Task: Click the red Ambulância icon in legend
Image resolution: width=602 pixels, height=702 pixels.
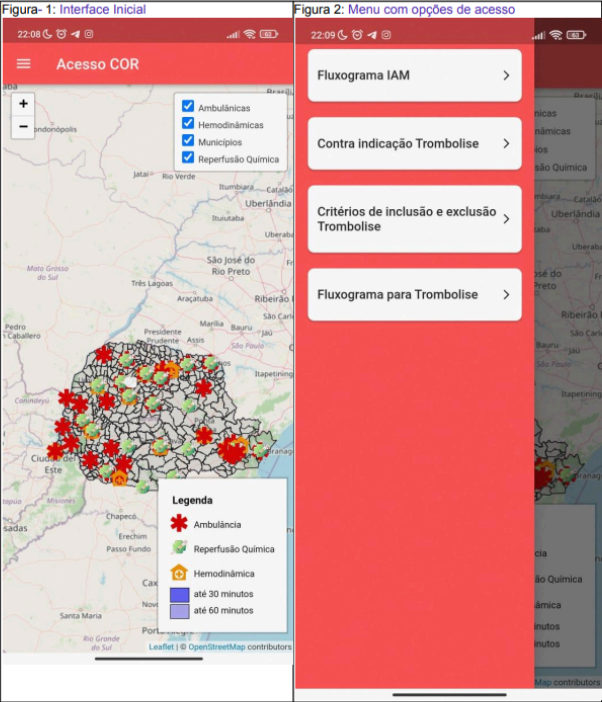Action: coord(179,524)
